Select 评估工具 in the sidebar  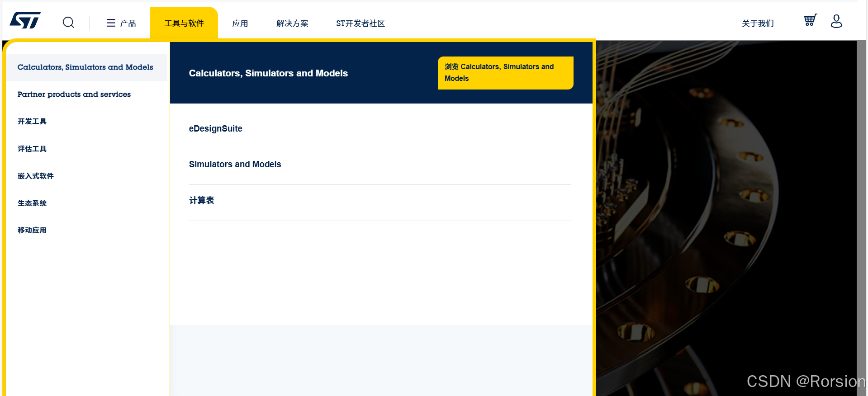[32, 149]
